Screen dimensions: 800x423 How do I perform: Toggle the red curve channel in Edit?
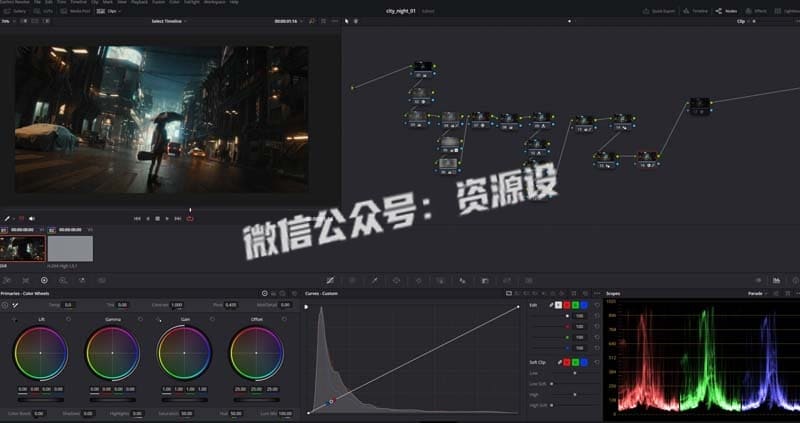click(x=567, y=305)
